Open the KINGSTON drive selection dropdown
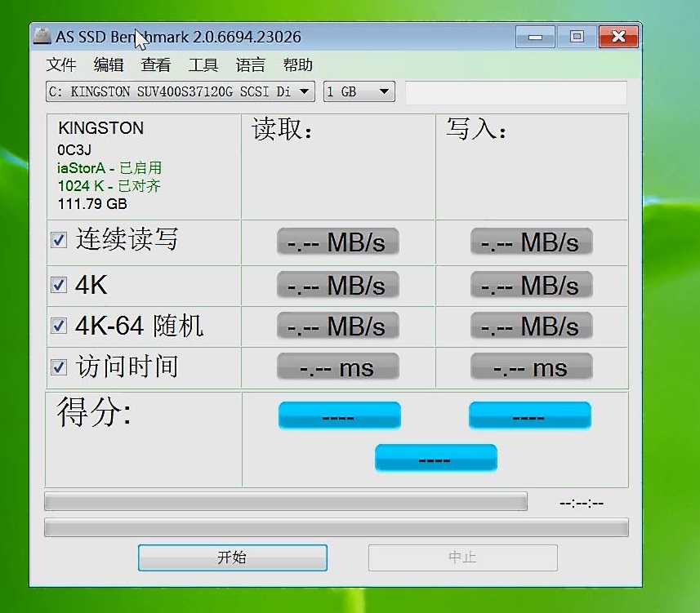Image resolution: width=700 pixels, height=613 pixels. pyautogui.click(x=305, y=91)
